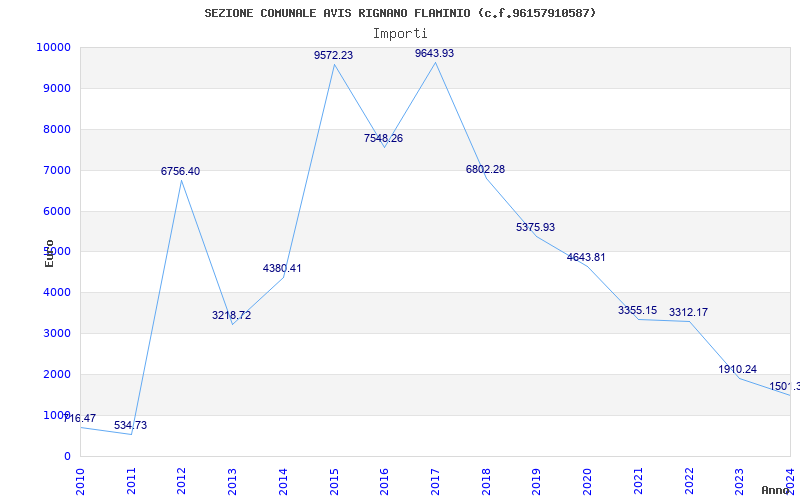Select the data label 3355.15
Screen dimensions: 800x500
[x=637, y=310]
